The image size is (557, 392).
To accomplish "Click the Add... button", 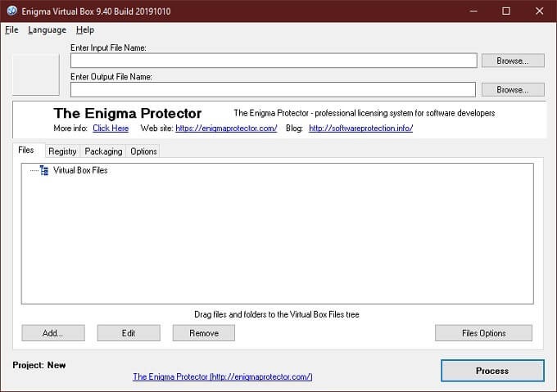I will click(53, 333).
